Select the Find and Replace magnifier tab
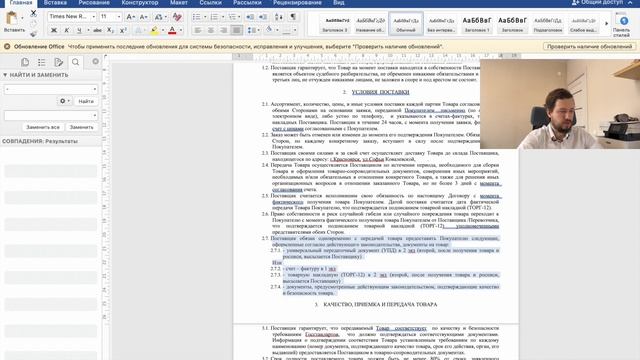The image size is (640, 360). click(76, 62)
